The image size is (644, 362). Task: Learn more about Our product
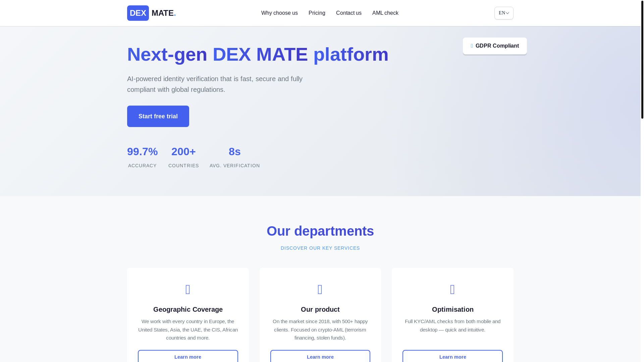click(x=320, y=357)
